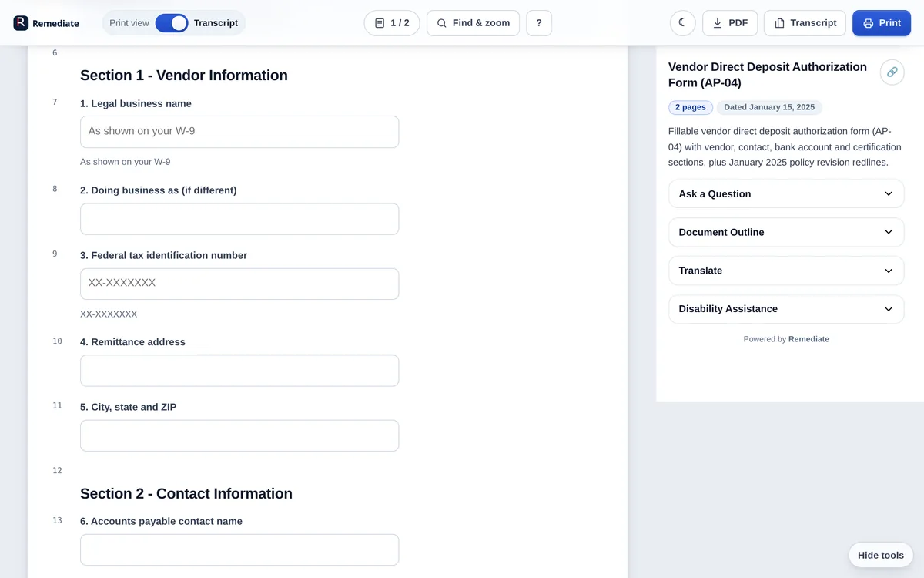Click the XX-XXXXXXX hint text below field
924x578 pixels.
point(109,314)
